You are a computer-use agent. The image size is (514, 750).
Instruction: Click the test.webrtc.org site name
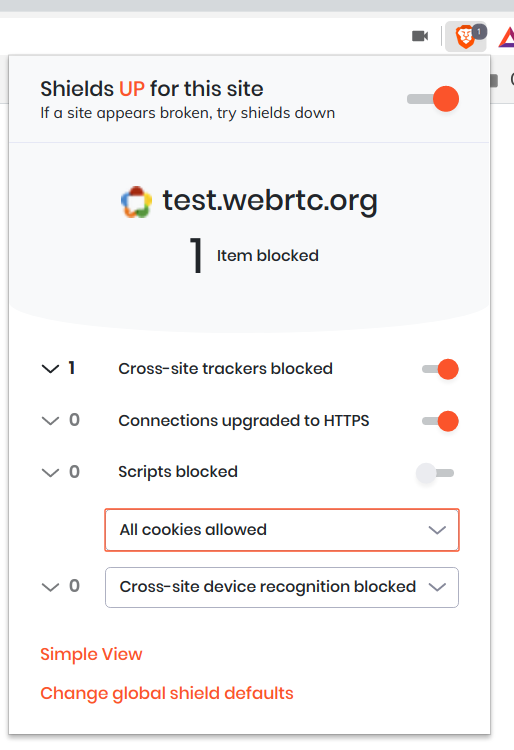pos(270,201)
